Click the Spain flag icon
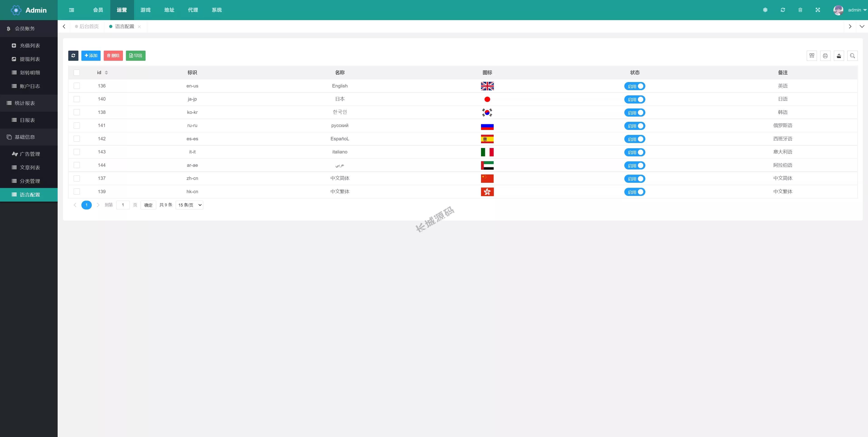 tap(487, 139)
